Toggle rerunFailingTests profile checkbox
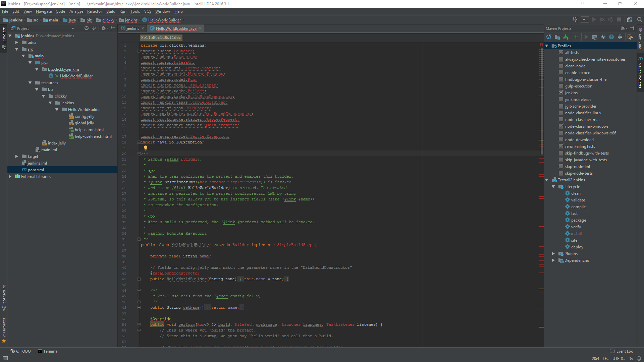Screen dimensions: 644x362 [x=561, y=146]
